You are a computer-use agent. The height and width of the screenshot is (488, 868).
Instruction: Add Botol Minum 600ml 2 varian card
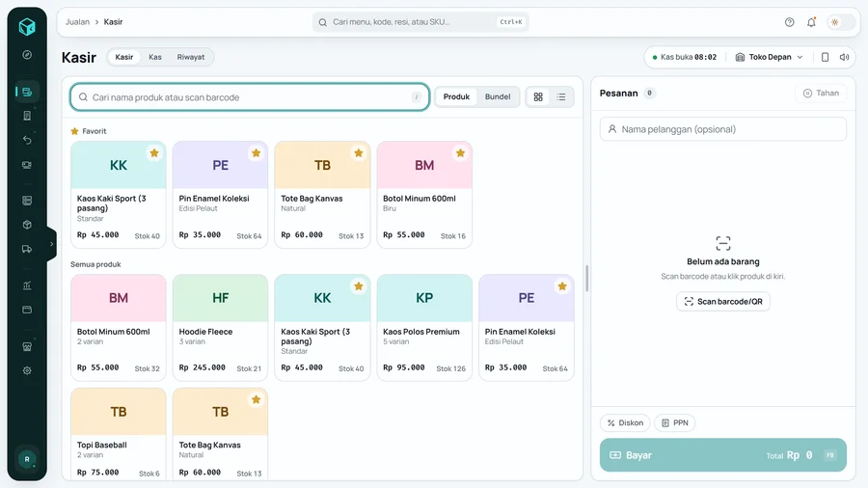119,328
